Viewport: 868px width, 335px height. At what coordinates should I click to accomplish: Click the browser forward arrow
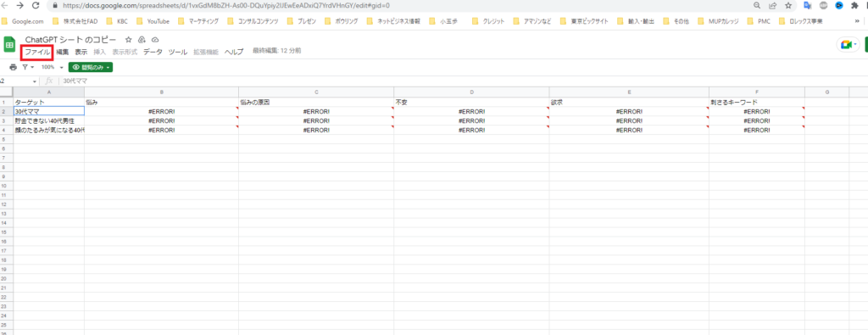(20, 6)
